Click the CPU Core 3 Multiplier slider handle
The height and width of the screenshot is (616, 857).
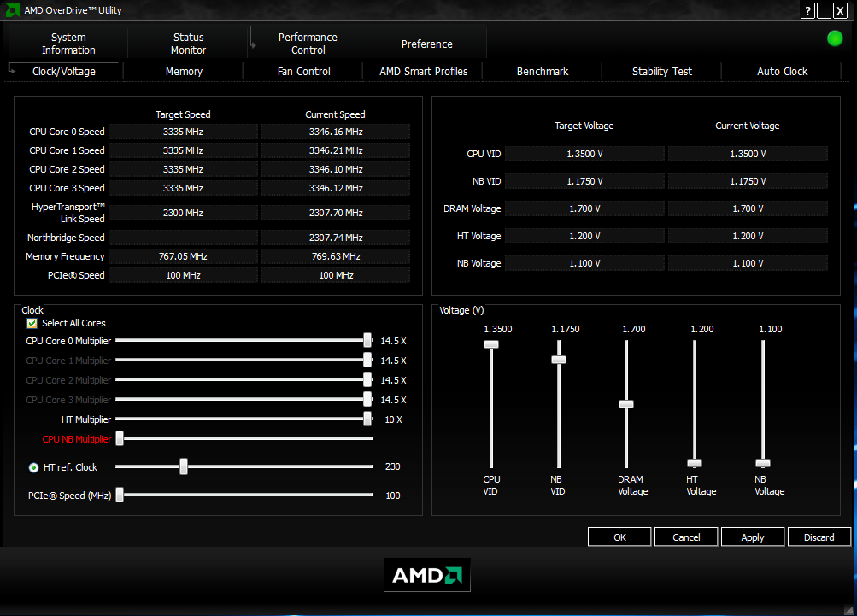[367, 399]
